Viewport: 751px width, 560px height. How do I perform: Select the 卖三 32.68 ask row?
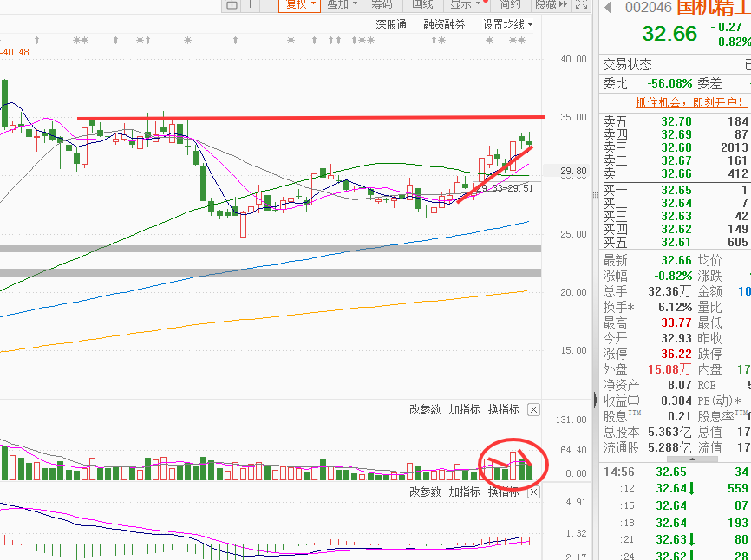[676, 147]
